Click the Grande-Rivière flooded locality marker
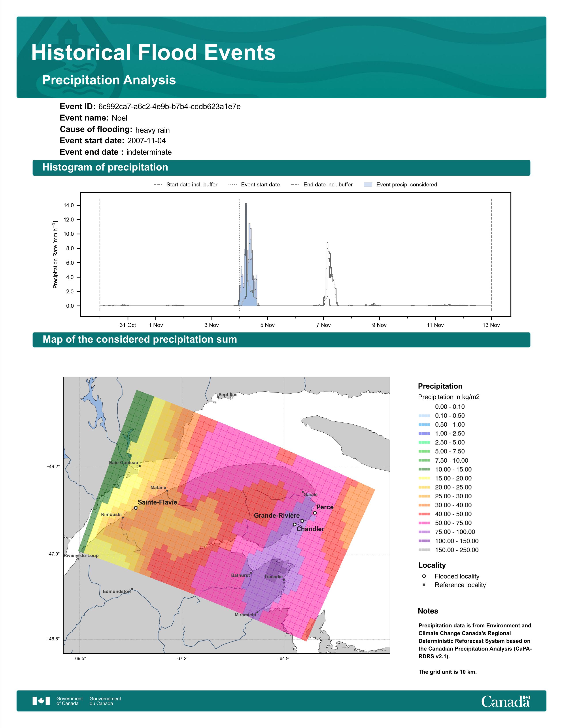563x728 pixels. [x=302, y=521]
